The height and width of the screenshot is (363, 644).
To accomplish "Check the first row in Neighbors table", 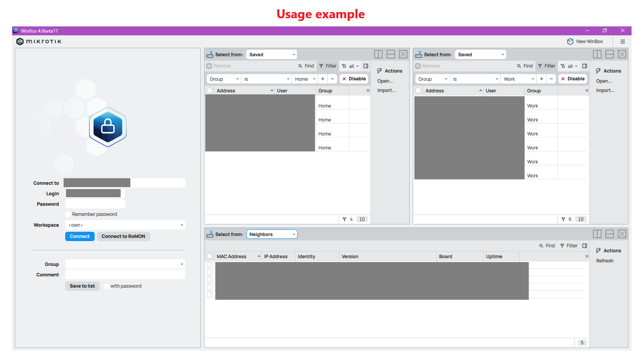I will (209, 265).
